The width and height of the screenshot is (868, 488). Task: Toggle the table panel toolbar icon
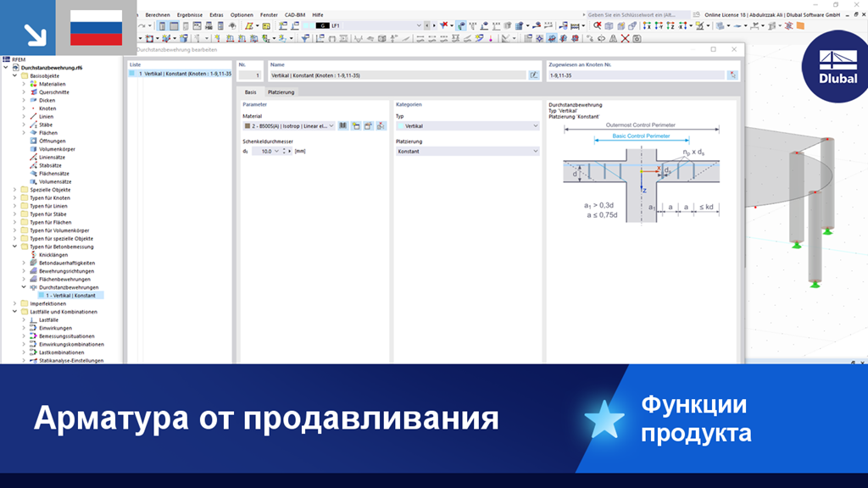click(x=174, y=25)
